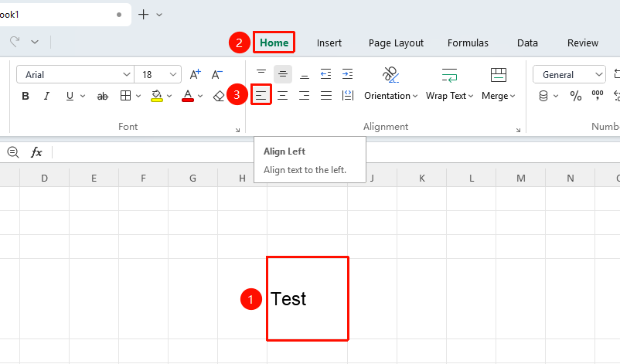Click the currency format icon
The image size is (620, 364).
click(543, 96)
